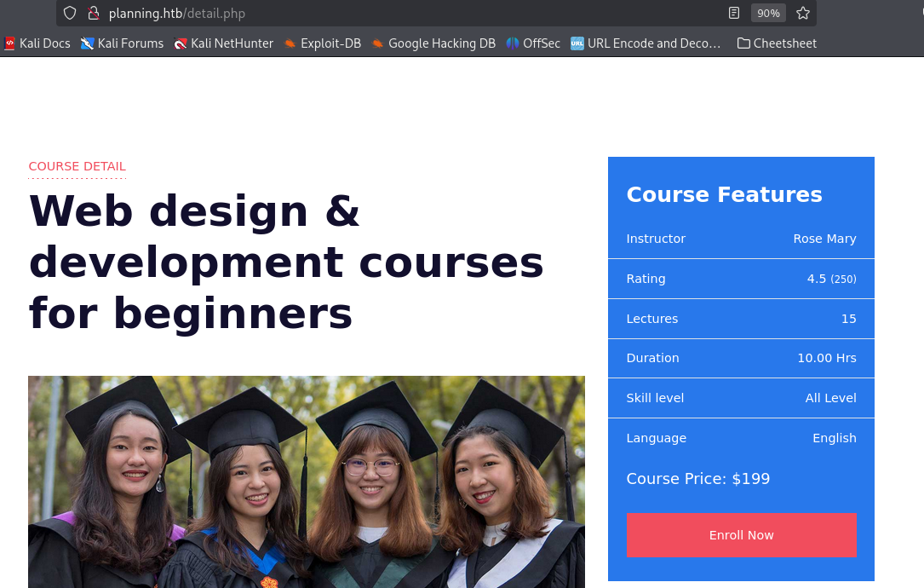924x588 pixels.
Task: Open the Google Hacking DB bookmark
Action: click(x=433, y=43)
